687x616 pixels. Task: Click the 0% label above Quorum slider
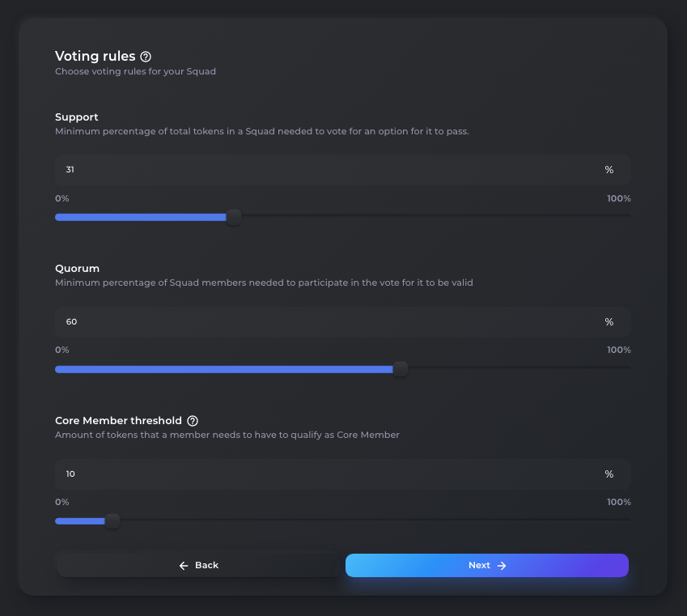(x=61, y=350)
